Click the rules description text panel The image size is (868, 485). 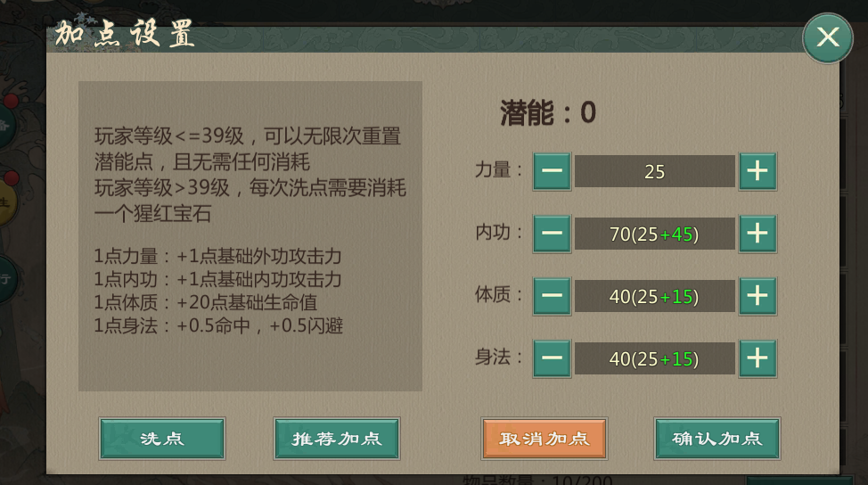(250, 235)
